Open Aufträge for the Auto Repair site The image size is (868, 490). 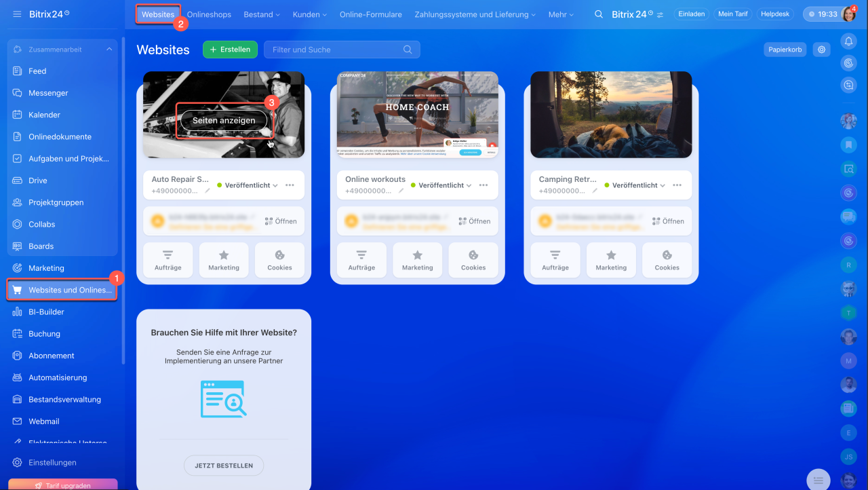[168, 260]
